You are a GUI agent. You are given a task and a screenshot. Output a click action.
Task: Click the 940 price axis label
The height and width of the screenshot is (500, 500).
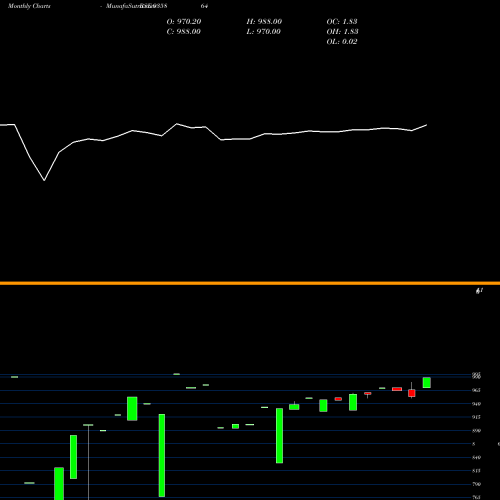[x=476, y=404]
